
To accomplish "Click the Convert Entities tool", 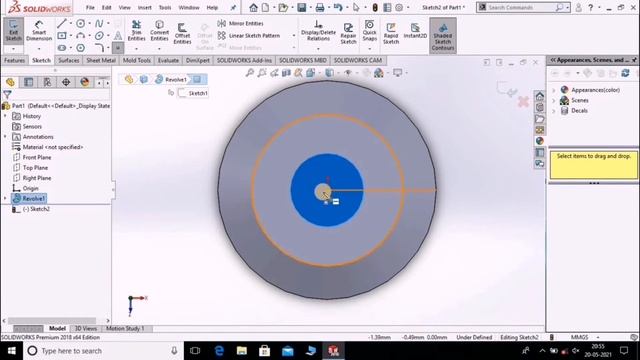I will coord(159,31).
